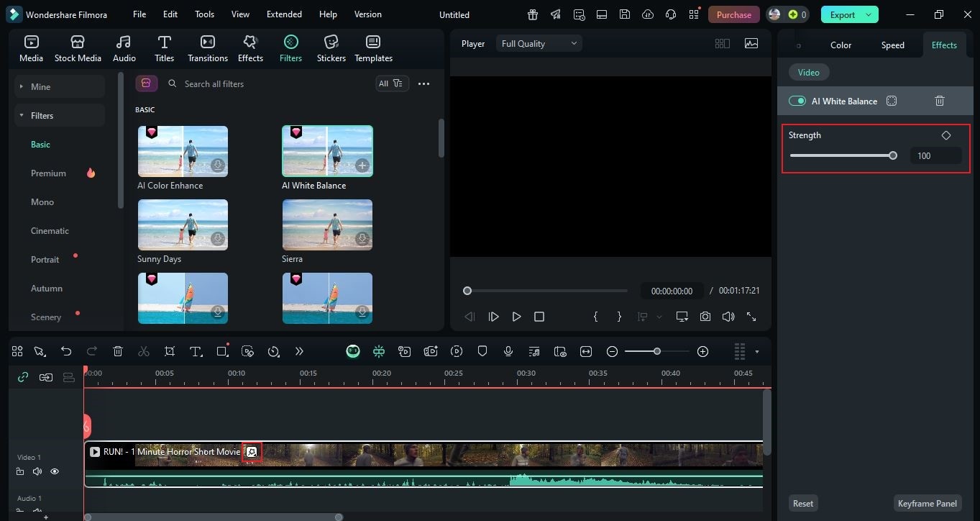Disable the AI White Balance effect toggle

pyautogui.click(x=797, y=101)
